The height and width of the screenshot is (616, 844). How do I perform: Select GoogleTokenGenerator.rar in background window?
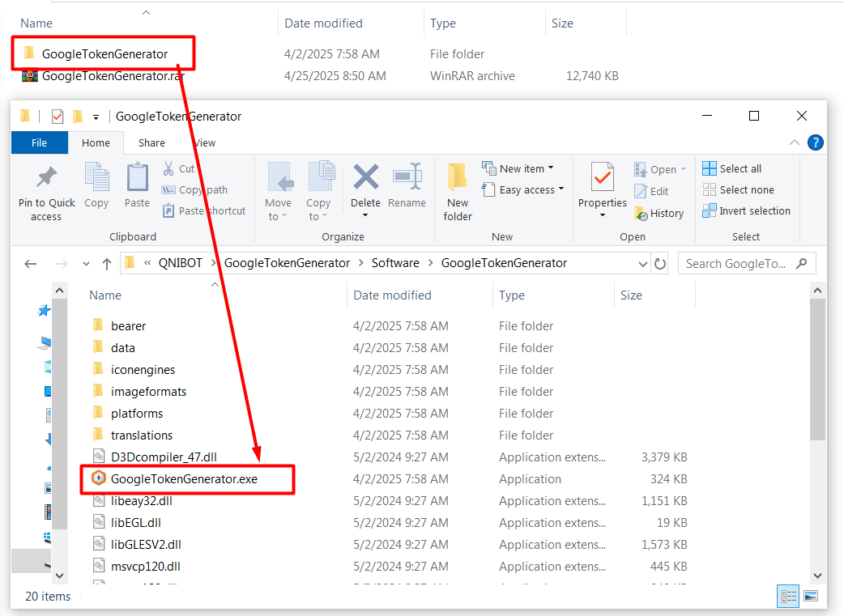113,76
